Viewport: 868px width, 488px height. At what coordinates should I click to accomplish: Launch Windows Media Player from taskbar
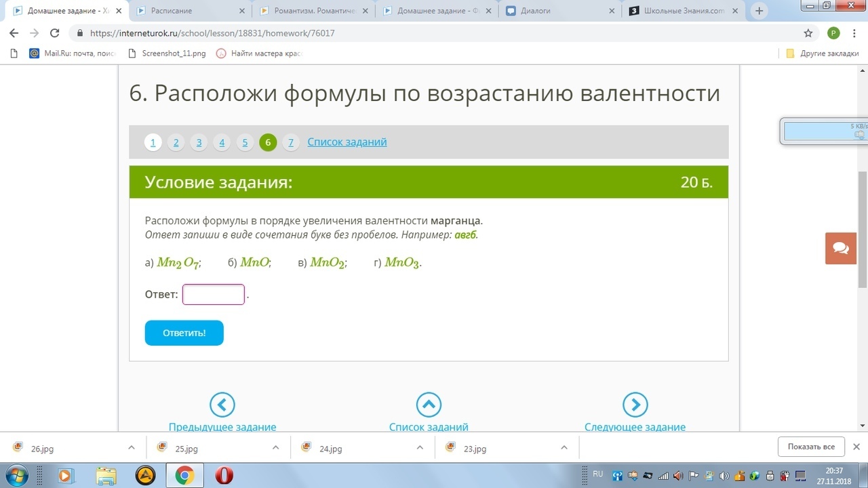[66, 475]
